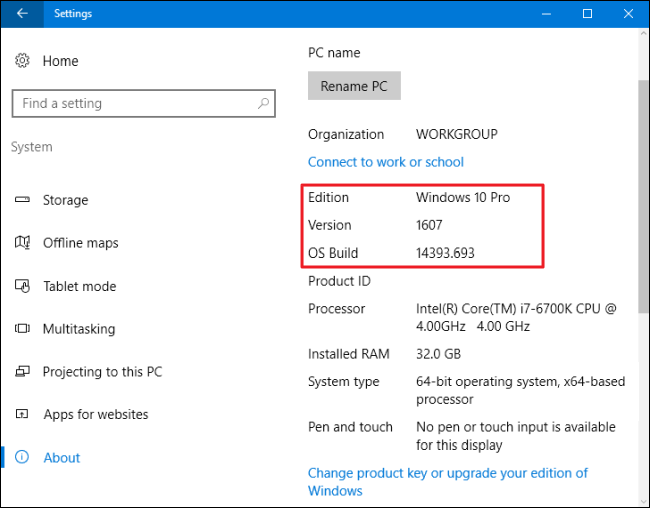Click the scrollbar up arrow
Screen dimensions: 650x508
coord(643,33)
